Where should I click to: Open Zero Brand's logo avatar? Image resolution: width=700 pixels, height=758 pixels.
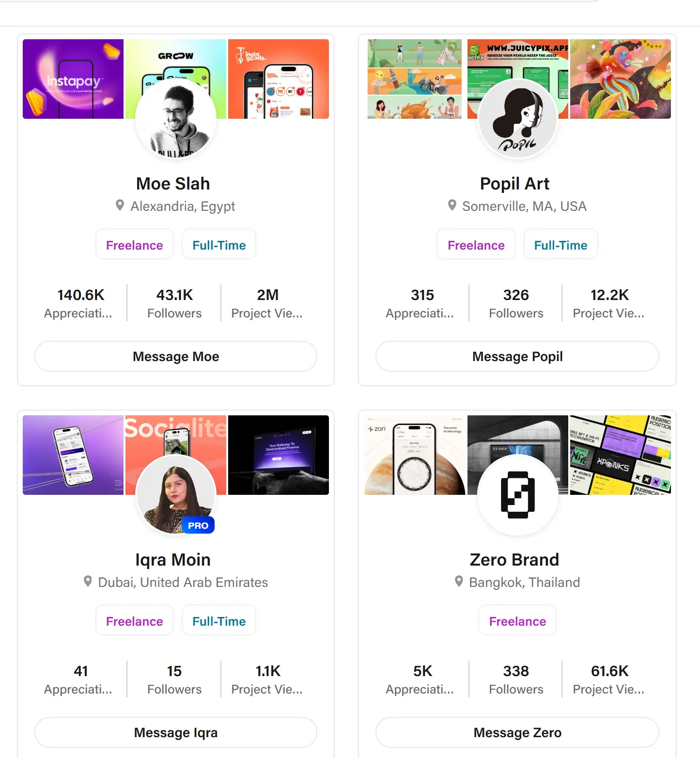tap(517, 495)
